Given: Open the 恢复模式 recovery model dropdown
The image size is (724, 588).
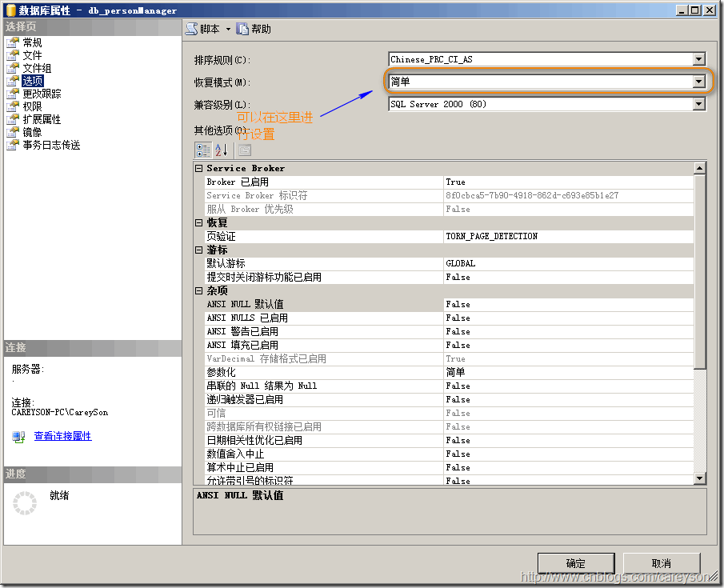Looking at the screenshot, I should point(698,82).
